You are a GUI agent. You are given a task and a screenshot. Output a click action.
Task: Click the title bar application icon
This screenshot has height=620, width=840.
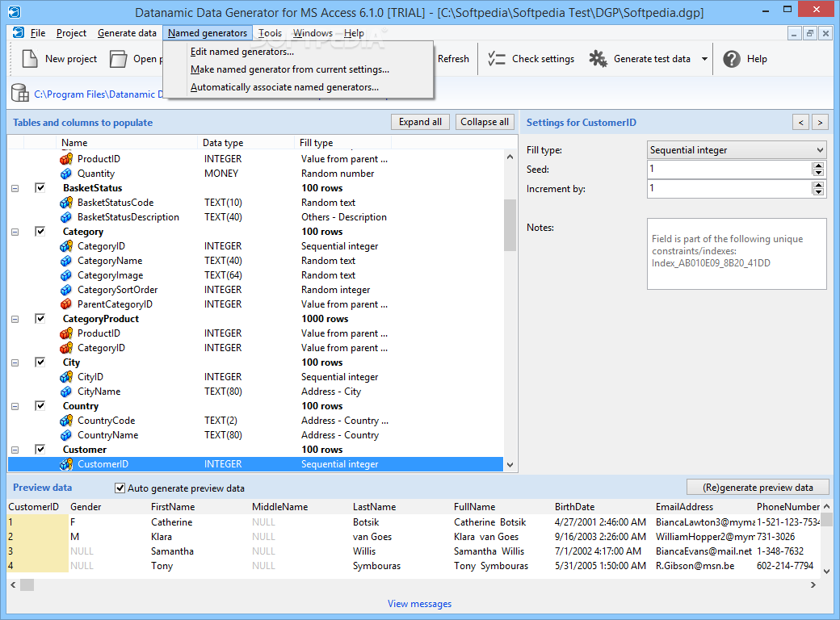coord(15,11)
